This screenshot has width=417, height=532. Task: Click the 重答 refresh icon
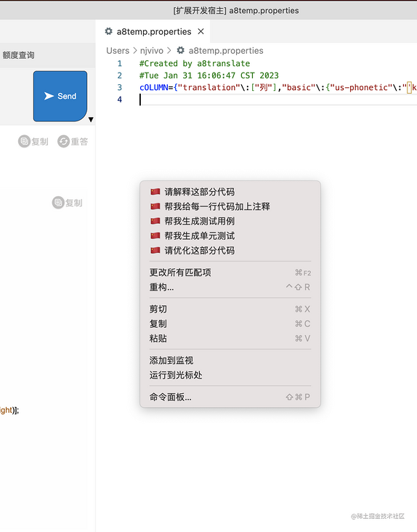point(63,141)
